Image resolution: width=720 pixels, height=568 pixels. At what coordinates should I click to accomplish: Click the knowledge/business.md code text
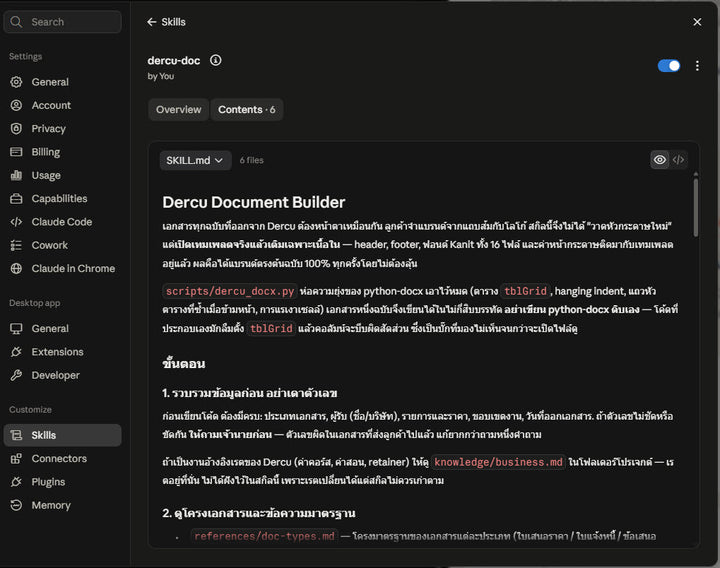(x=498, y=462)
